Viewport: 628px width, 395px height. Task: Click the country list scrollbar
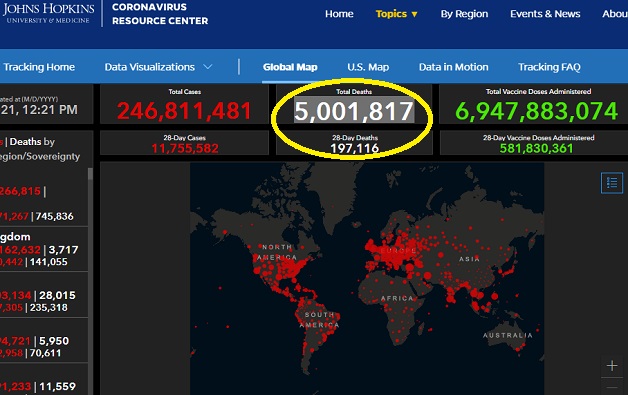[90, 280]
